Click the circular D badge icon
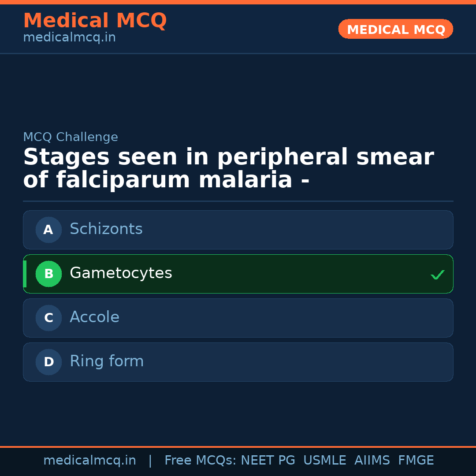The height and width of the screenshot is (476, 476). click(48, 362)
